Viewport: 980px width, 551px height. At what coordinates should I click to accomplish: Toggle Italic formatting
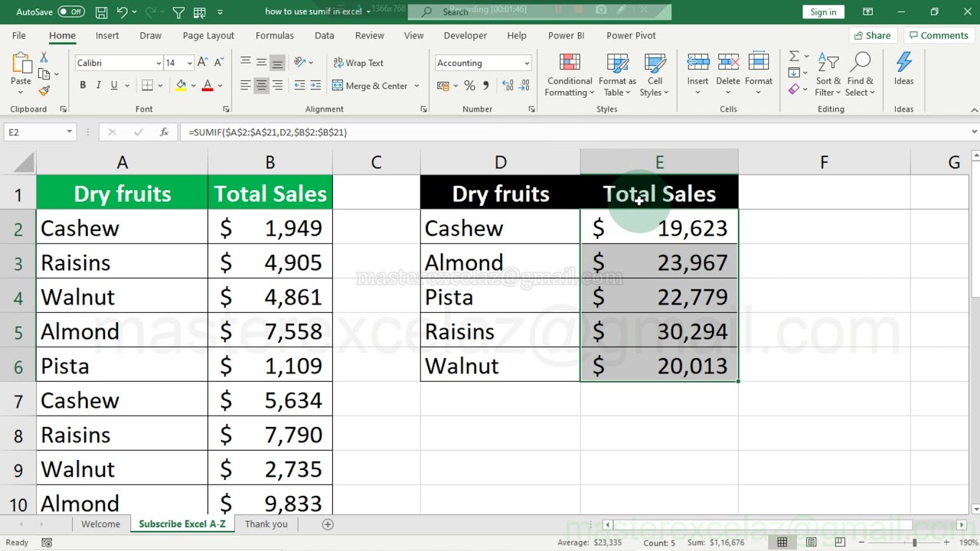(98, 86)
